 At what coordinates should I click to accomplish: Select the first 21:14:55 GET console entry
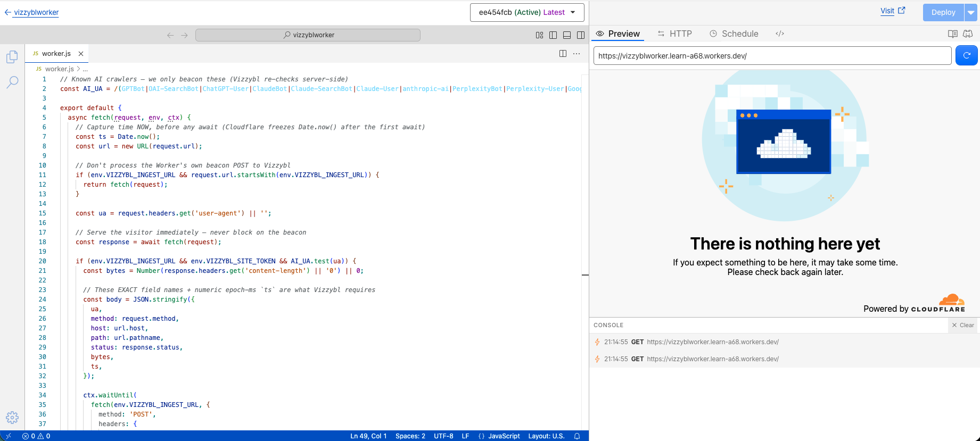coord(785,342)
